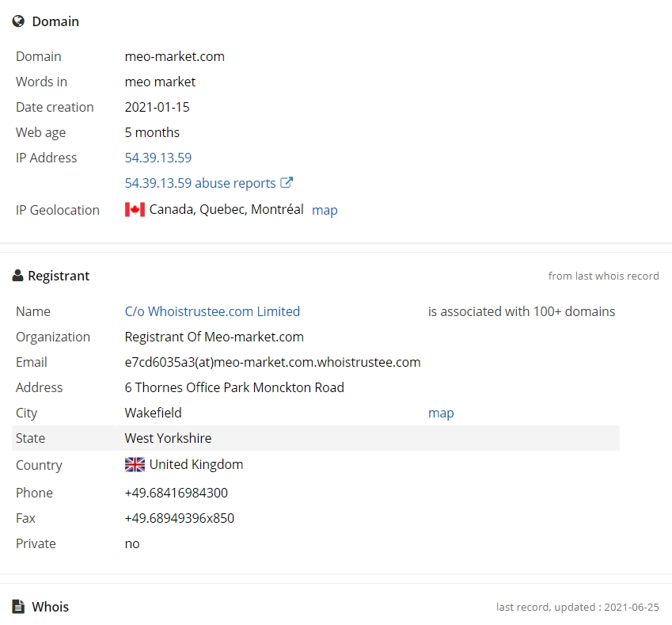This screenshot has height=625, width=672.
Task: Click the document icon beside Whois heading
Action: coord(18,607)
